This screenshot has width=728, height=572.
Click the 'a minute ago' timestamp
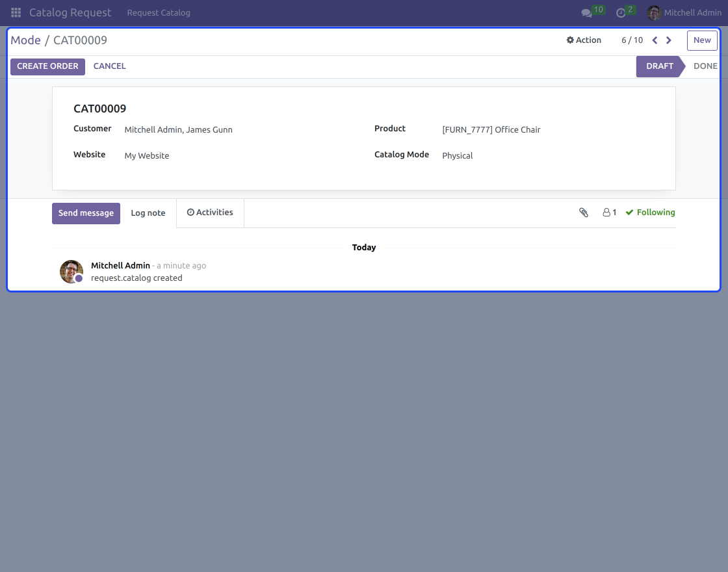pyautogui.click(x=181, y=266)
